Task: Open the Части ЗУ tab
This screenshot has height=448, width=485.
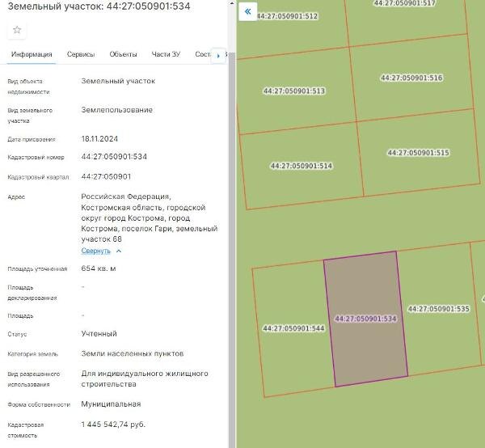Action: click(166, 54)
